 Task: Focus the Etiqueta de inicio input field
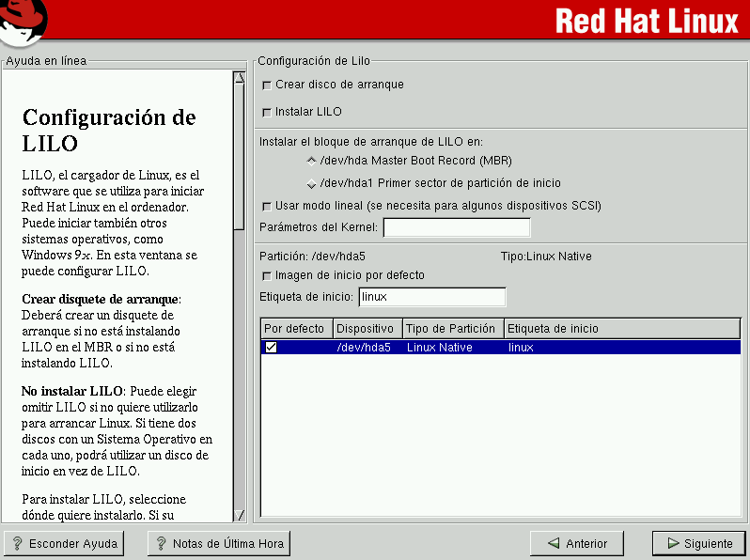[431, 298]
